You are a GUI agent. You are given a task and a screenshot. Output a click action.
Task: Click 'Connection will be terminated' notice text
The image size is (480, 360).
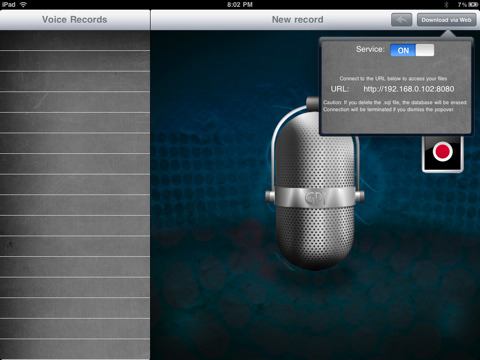[x=388, y=109]
